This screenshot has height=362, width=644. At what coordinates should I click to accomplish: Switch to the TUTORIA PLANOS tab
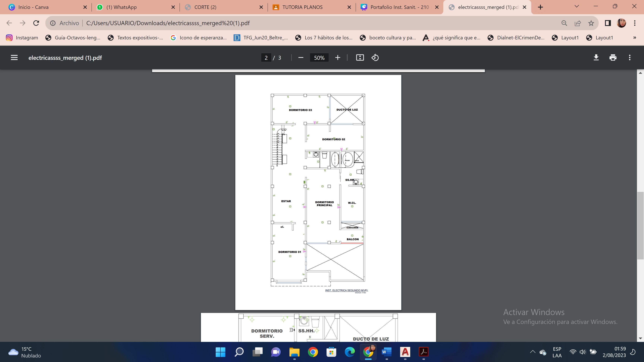click(x=302, y=7)
